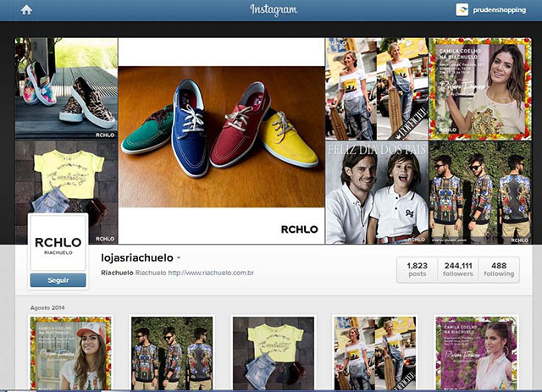Go to the Instagram home icon
This screenshot has width=542, height=392.
click(x=26, y=10)
